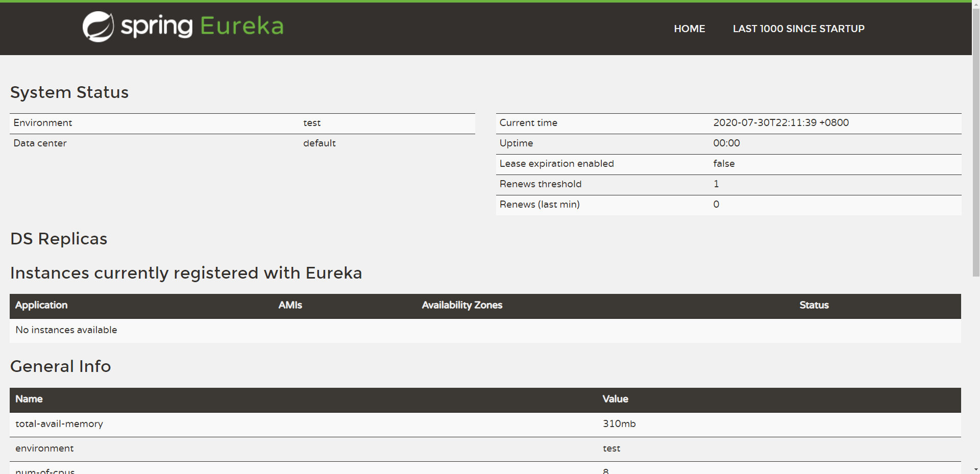Open LAST 1000 SINCE STARTUP page
The width and height of the screenshot is (980, 474).
click(798, 29)
